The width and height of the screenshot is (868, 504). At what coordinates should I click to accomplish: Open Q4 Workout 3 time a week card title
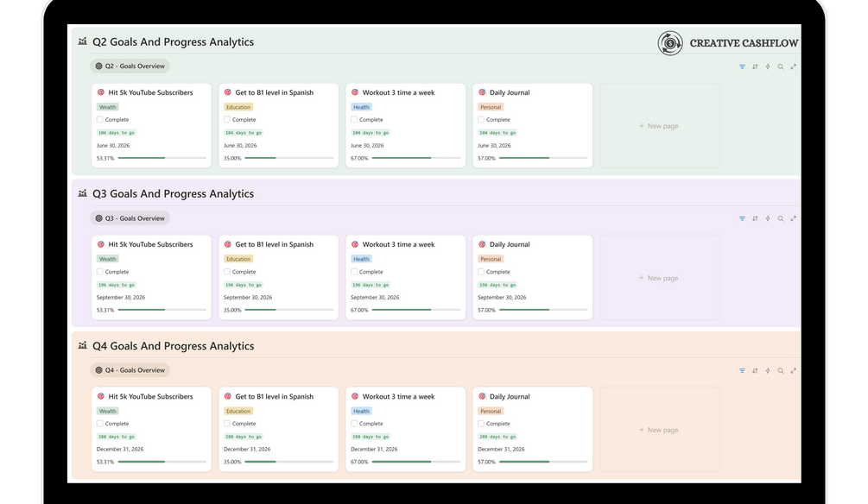398,397
